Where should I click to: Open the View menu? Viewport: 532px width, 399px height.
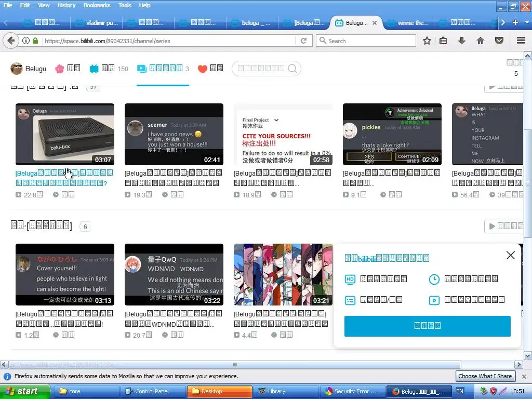coord(44,5)
